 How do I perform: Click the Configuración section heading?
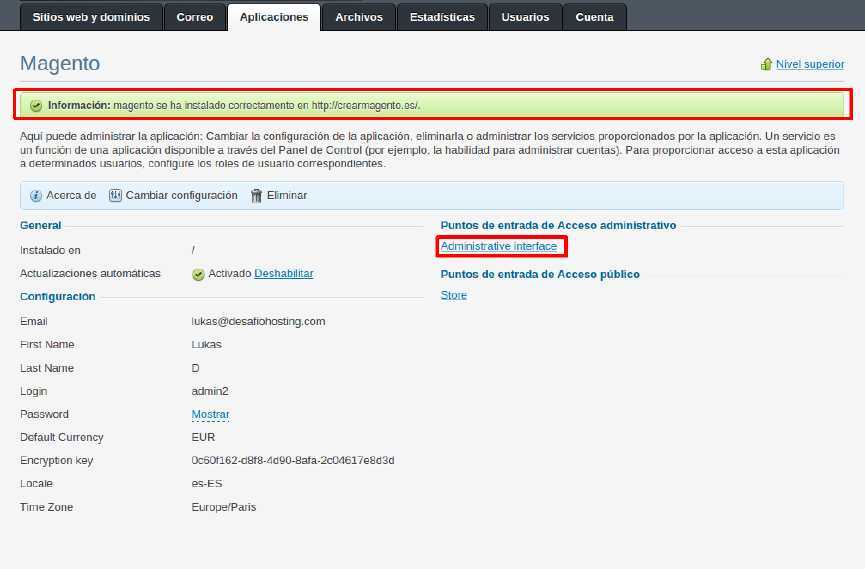click(x=57, y=296)
